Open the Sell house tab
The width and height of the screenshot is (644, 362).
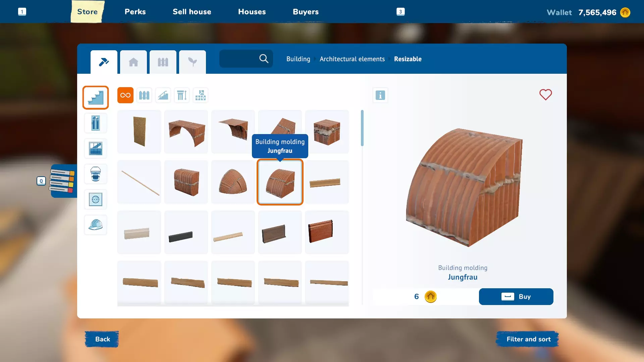coord(192,12)
